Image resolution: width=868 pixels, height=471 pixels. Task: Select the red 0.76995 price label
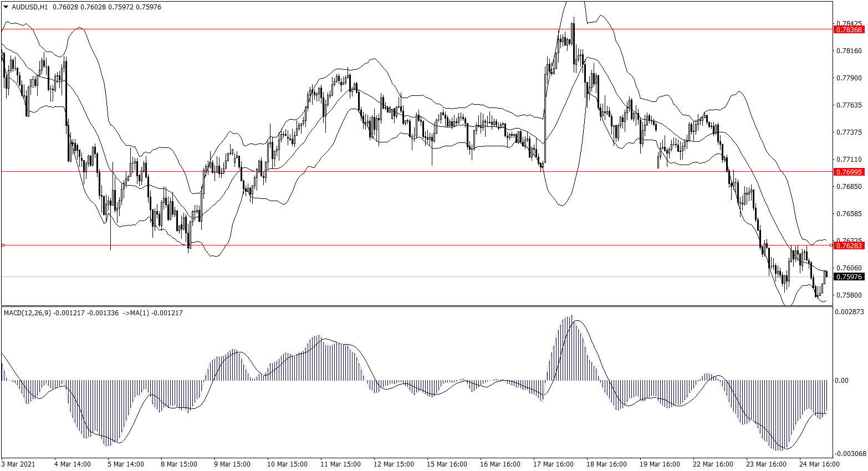(849, 172)
